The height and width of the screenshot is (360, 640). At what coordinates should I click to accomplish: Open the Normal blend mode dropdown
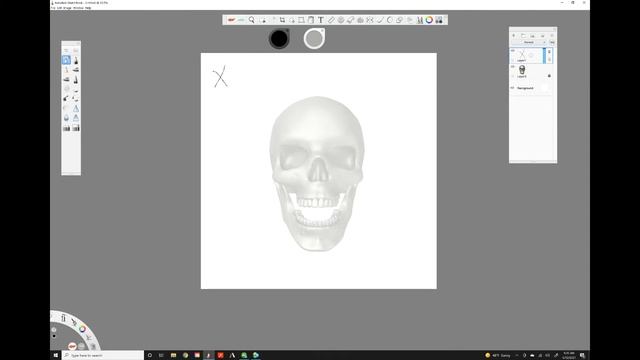529,42
